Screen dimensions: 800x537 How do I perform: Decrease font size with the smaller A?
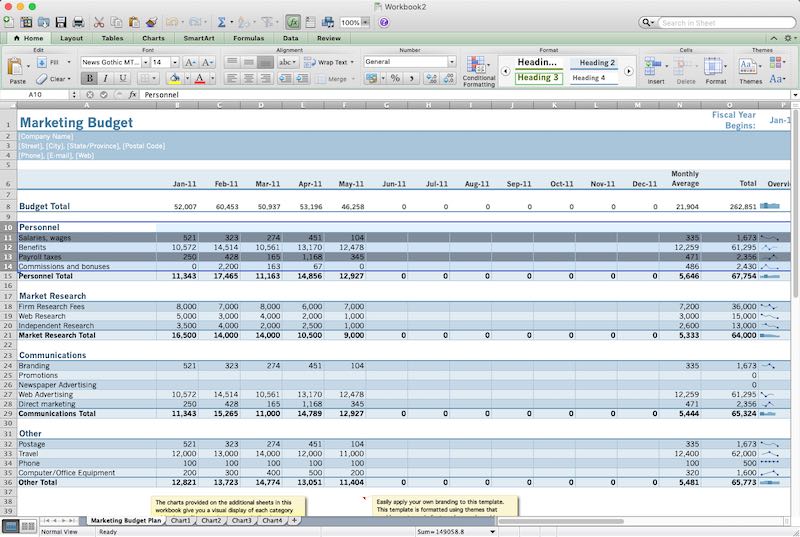click(207, 62)
